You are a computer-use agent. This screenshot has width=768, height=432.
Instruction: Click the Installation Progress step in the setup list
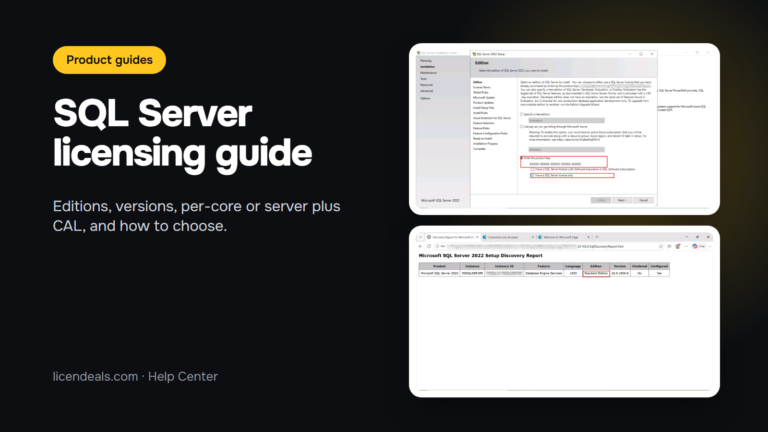pyautogui.click(x=485, y=144)
